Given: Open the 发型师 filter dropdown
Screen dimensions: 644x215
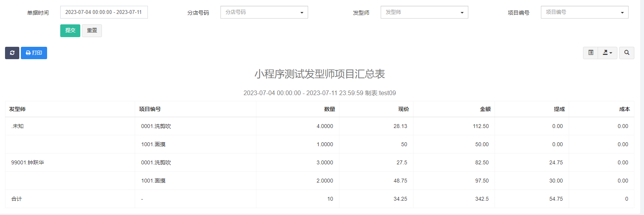Looking at the screenshot, I should (x=424, y=12).
